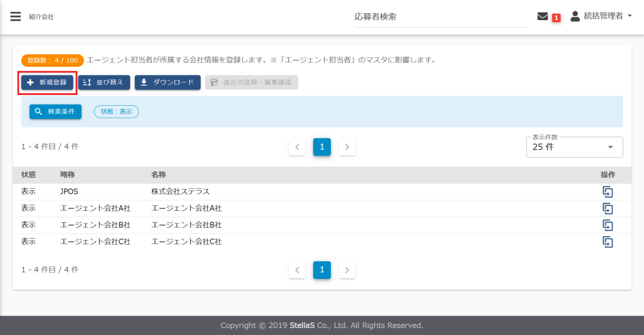This screenshot has width=644, height=335.
Task: Open the hamburger navigation menu
Action: tap(16, 16)
